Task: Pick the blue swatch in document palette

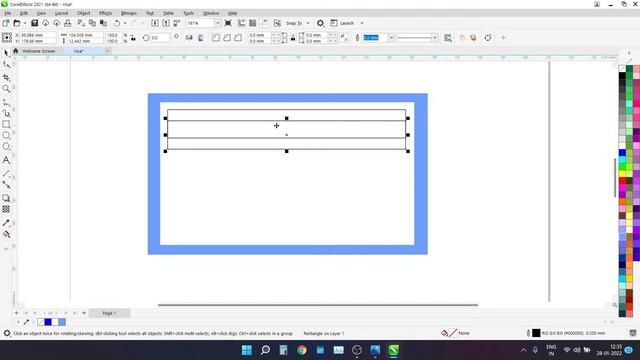Action: 48,322
